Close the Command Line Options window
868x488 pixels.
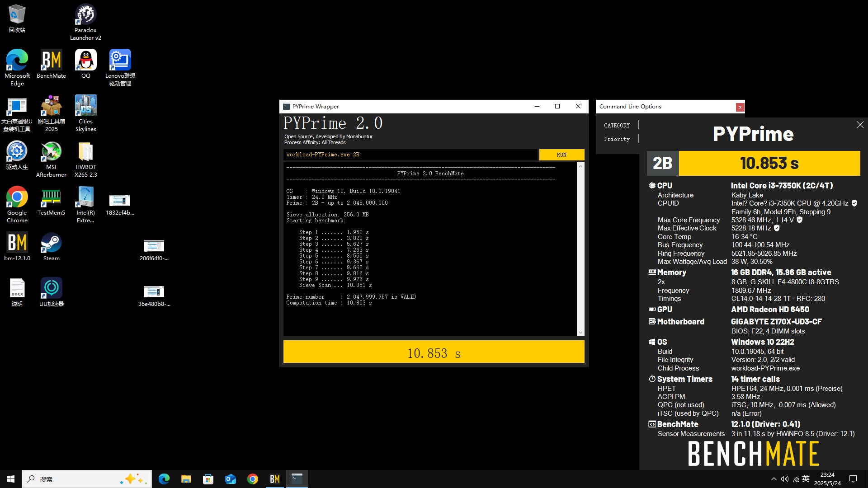740,107
